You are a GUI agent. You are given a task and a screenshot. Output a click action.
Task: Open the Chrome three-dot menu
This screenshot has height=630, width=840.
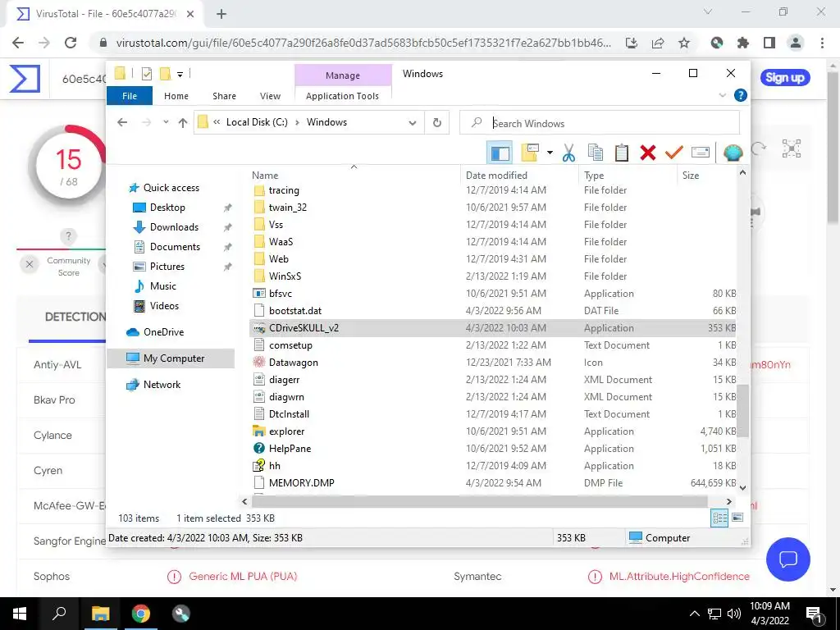[822, 43]
